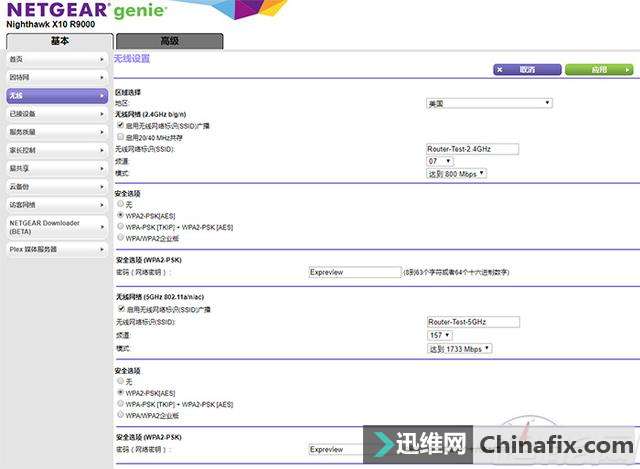Open the NETGEAR Downloader (BETA) menu item

tap(54, 226)
